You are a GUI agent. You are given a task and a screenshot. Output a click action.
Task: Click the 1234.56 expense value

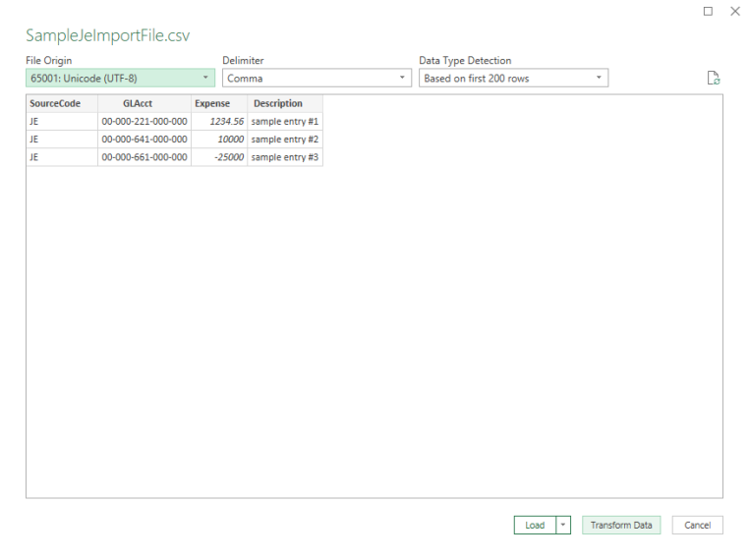click(219, 121)
